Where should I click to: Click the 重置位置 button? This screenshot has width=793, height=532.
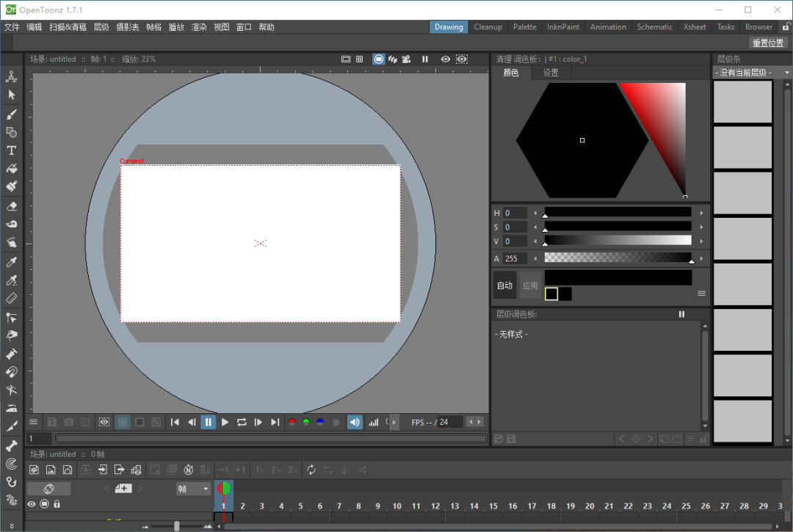(x=768, y=43)
